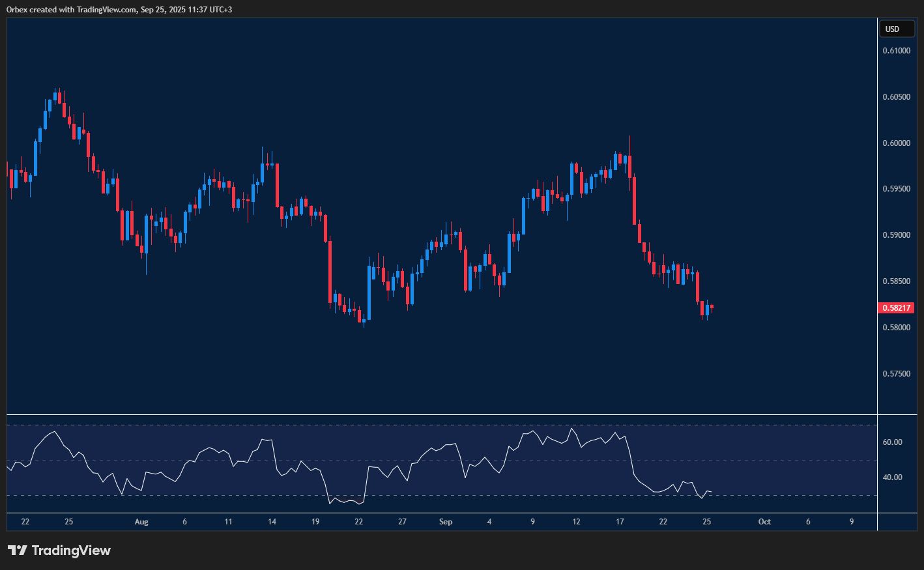Select the Sep label on the time axis
This screenshot has width=924, height=570.
pyautogui.click(x=446, y=522)
